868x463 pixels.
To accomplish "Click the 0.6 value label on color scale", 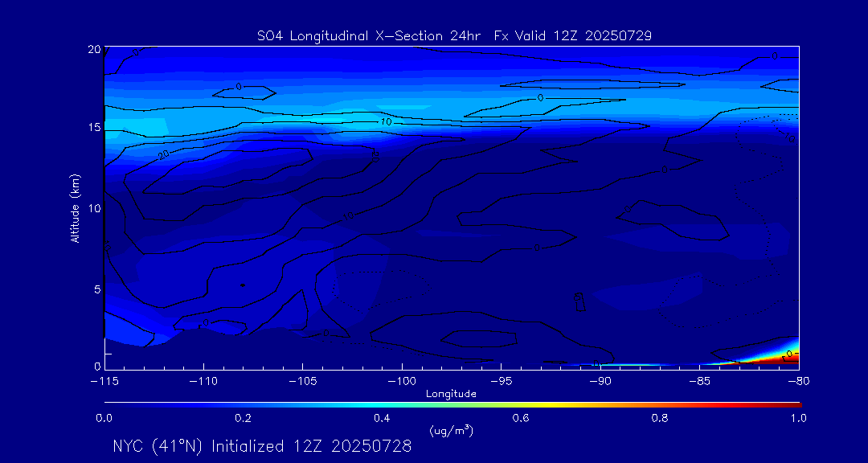I will (x=521, y=418).
